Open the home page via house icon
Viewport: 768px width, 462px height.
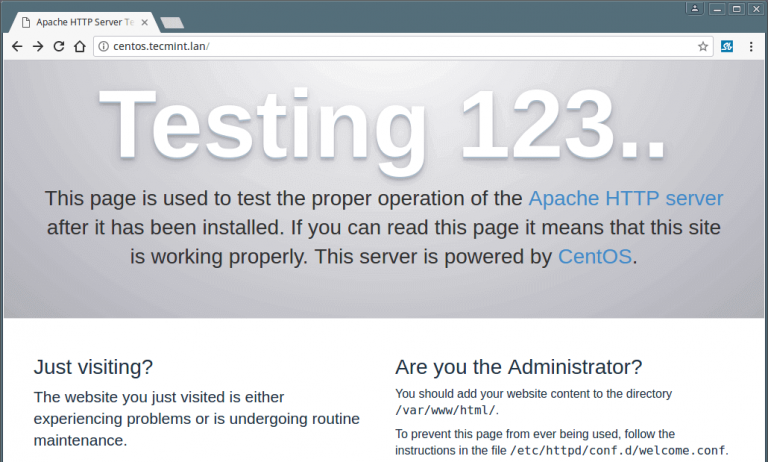(x=80, y=47)
